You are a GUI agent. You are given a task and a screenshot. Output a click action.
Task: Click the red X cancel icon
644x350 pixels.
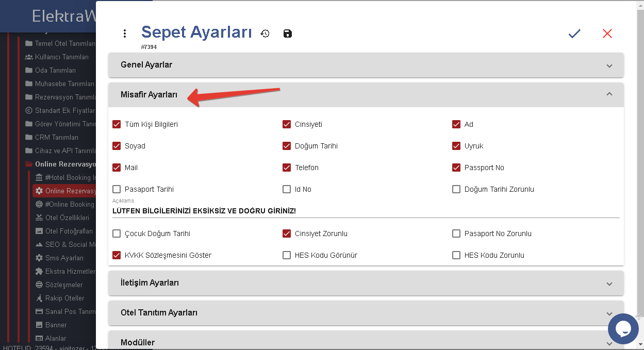tap(607, 34)
